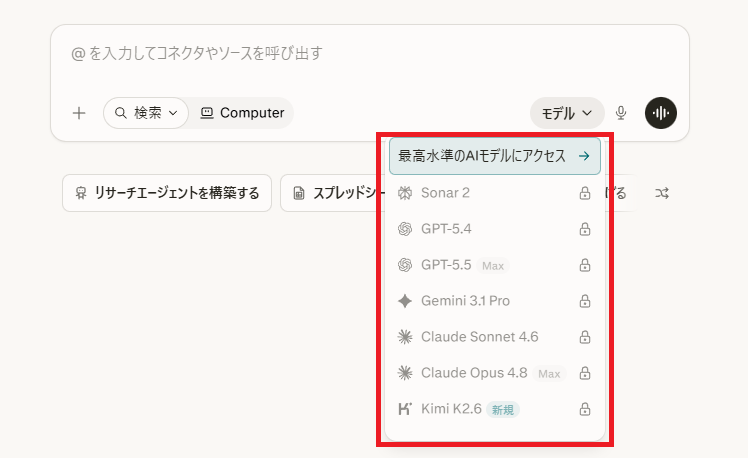Click the Kimi logo icon
The image size is (748, 458).
coord(405,409)
